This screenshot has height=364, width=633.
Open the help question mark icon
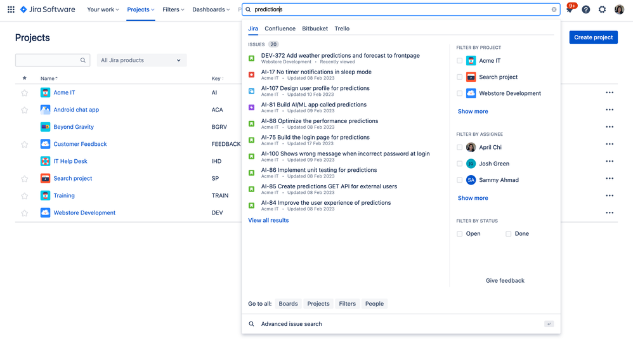tap(585, 10)
